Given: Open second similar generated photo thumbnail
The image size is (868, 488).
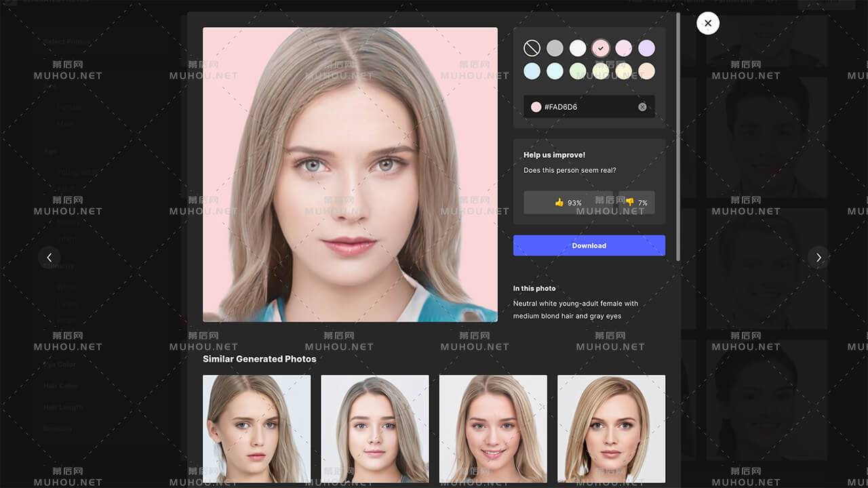Looking at the screenshot, I should coord(374,428).
